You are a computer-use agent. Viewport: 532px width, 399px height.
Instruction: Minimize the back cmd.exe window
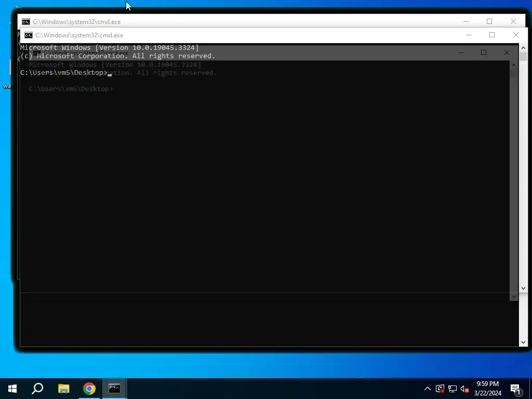tap(466, 21)
